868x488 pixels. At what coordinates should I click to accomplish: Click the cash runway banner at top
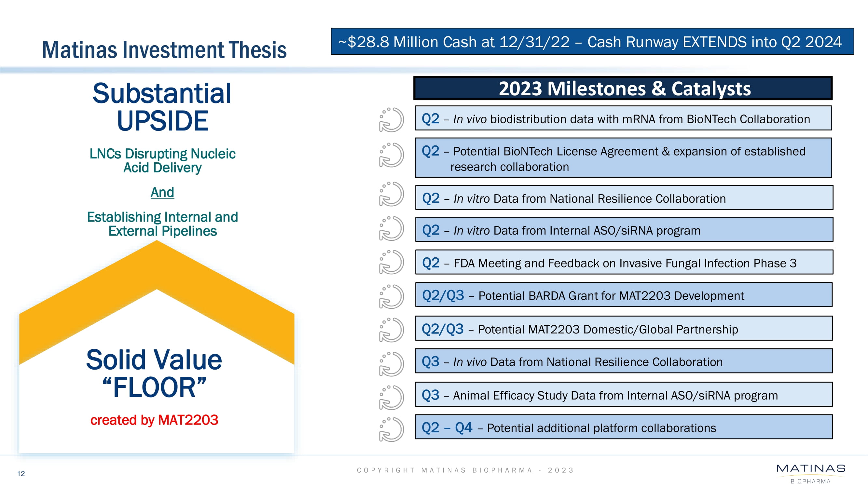[592, 42]
